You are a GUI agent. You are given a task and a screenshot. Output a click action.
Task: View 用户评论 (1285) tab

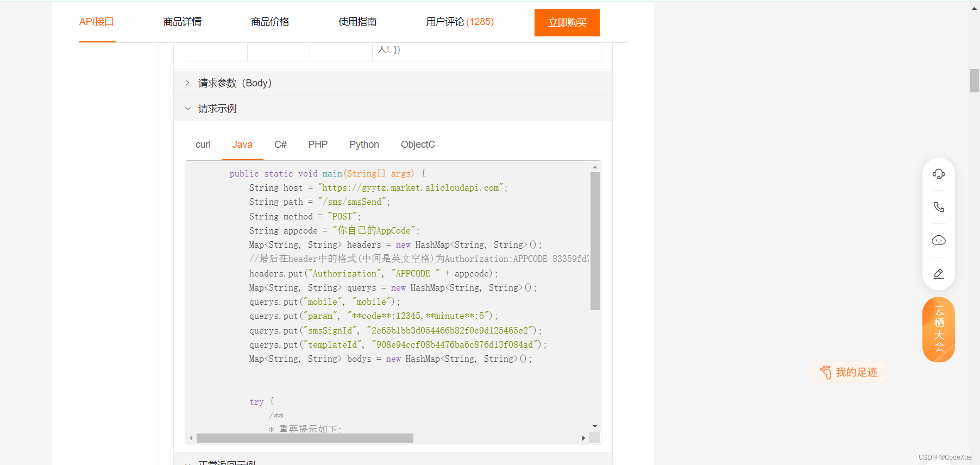coord(460,22)
